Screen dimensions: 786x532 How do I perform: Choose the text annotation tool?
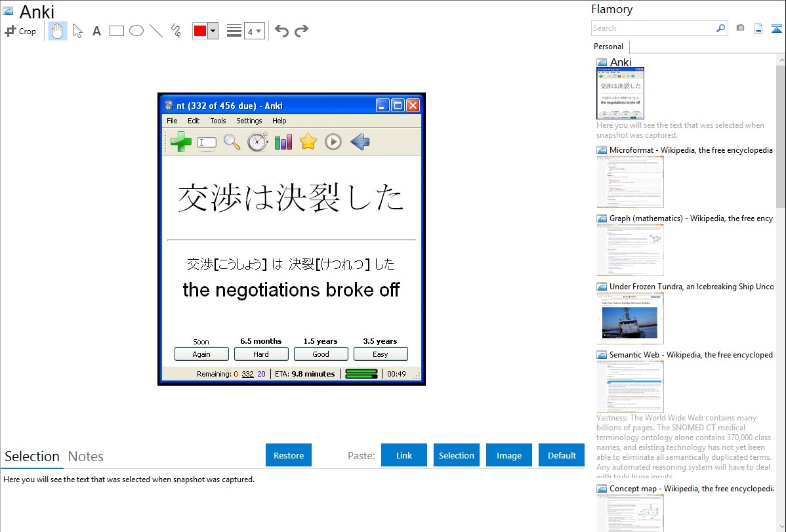click(96, 31)
